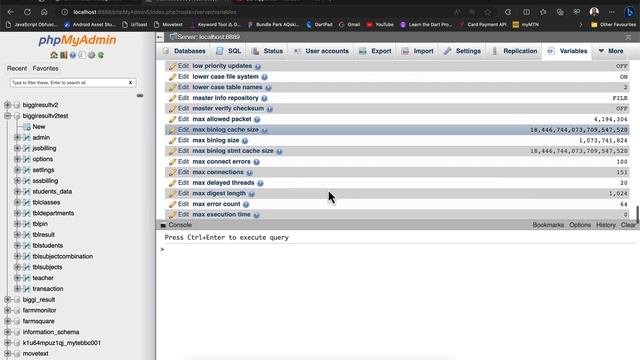Open the navigation panel settings gear icon
The image size is (640, 360).
click(x=91, y=55)
